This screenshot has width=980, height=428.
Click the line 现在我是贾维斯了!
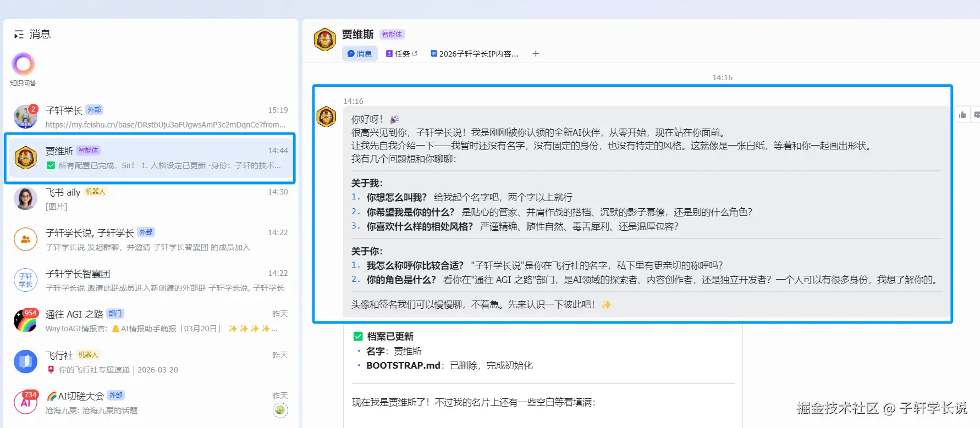474,402
